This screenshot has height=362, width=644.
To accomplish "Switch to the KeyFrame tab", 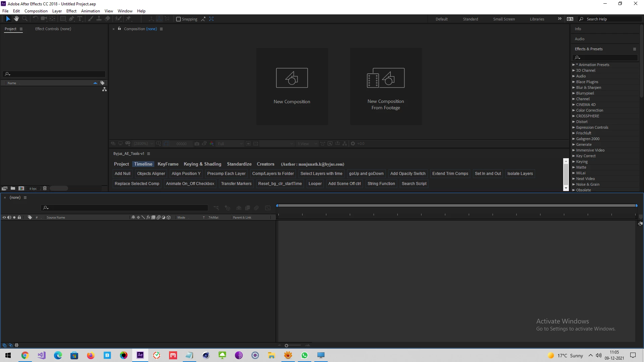I will coord(168,164).
